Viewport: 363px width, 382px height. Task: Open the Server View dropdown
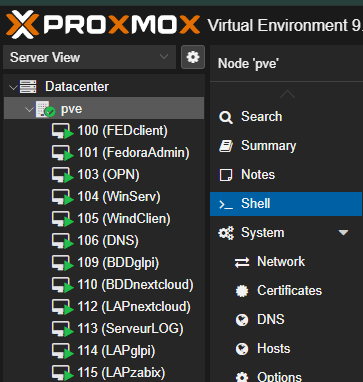click(89, 57)
